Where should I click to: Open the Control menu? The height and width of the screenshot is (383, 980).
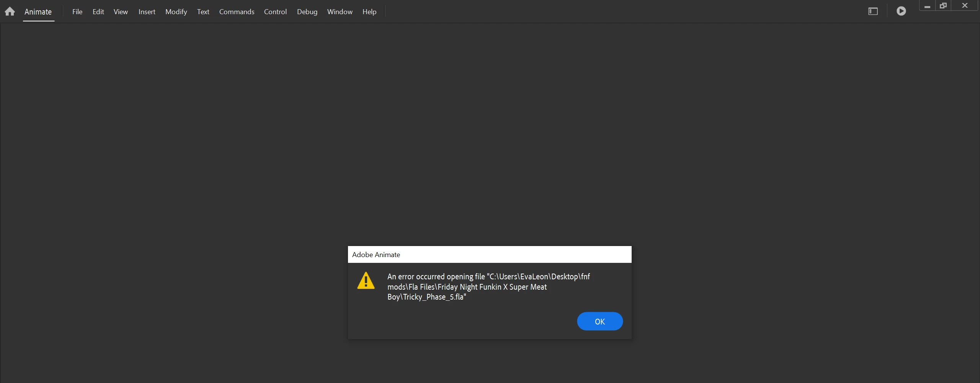(x=275, y=12)
